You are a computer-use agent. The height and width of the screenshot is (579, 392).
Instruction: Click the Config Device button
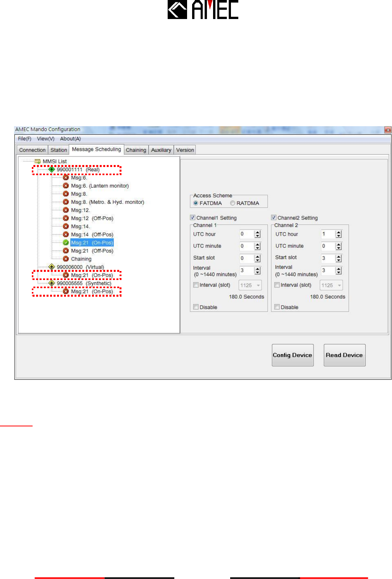(x=293, y=355)
